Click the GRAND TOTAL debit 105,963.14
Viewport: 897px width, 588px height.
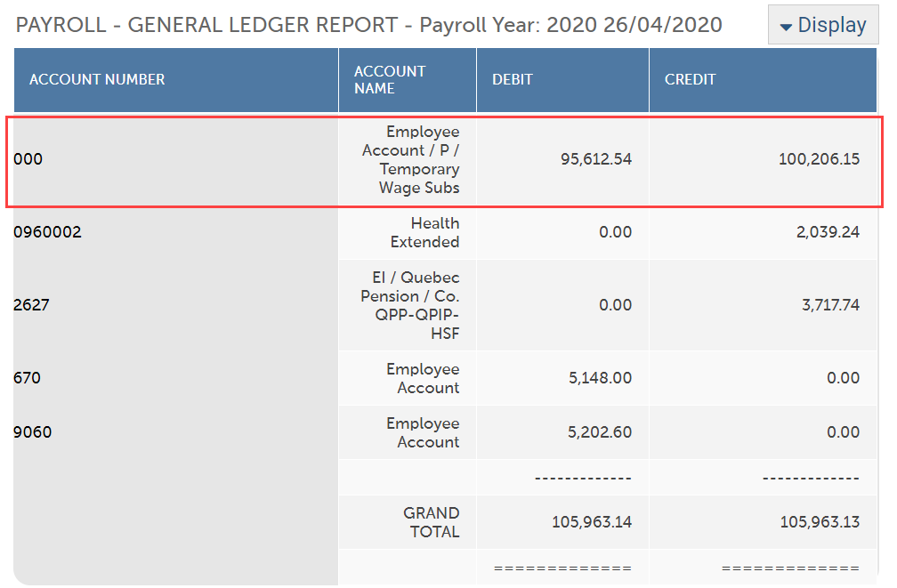[x=592, y=522]
